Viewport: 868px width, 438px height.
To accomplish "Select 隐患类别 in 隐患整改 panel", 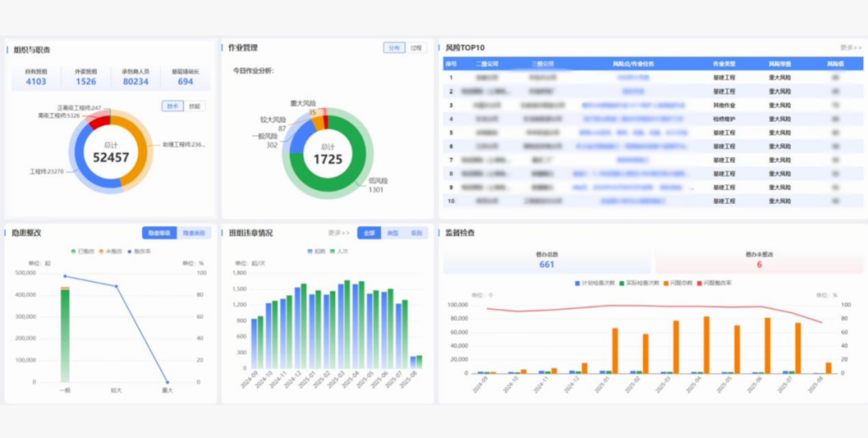I will [x=194, y=233].
